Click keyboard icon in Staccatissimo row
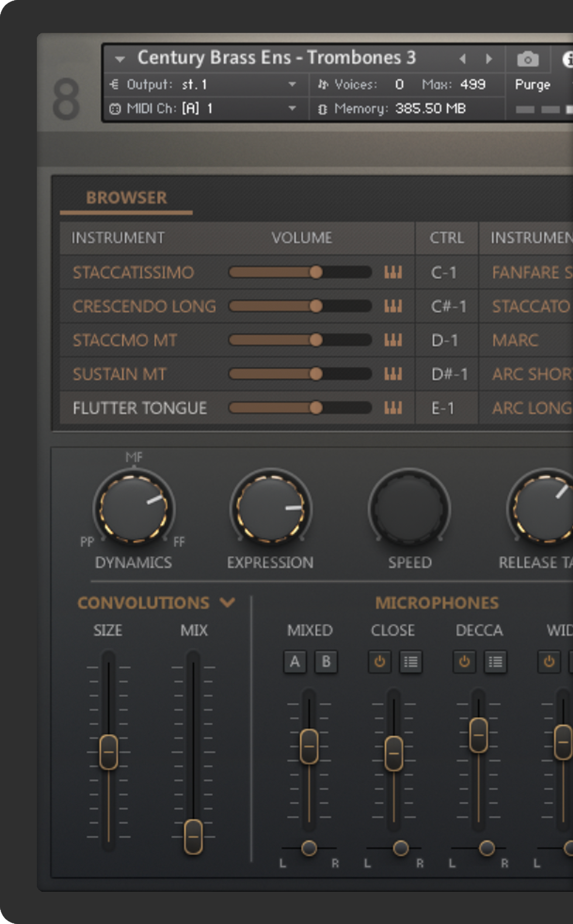573x924 pixels. coord(393,273)
